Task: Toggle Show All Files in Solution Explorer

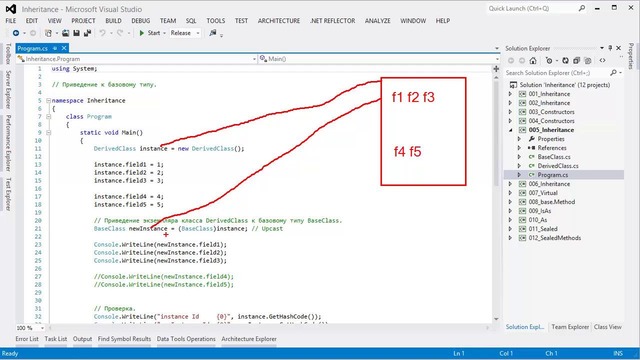Action: pos(588,61)
